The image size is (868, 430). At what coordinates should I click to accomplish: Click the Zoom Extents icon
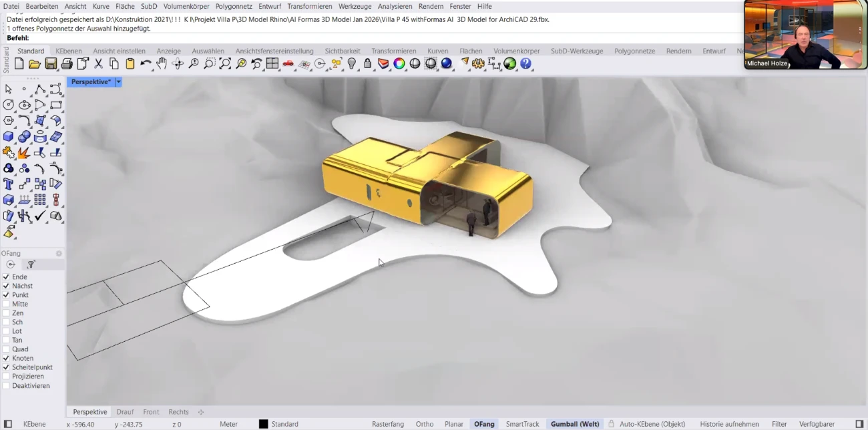click(x=225, y=64)
